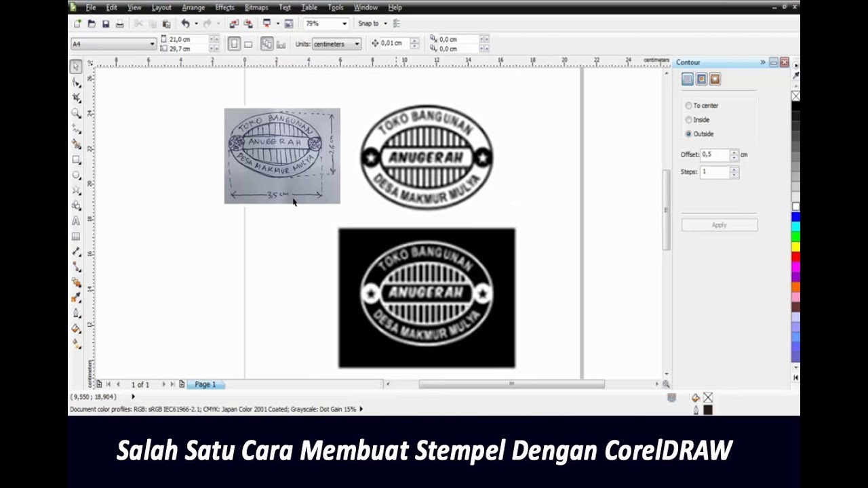This screenshot has height=488, width=868.
Task: Click the contour Offset input field
Action: pyautogui.click(x=714, y=155)
